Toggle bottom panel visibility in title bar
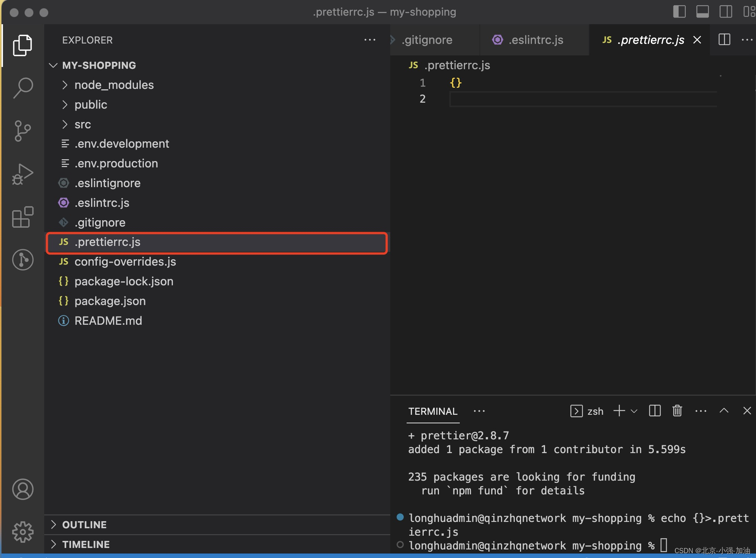Image resolution: width=756 pixels, height=558 pixels. (702, 12)
